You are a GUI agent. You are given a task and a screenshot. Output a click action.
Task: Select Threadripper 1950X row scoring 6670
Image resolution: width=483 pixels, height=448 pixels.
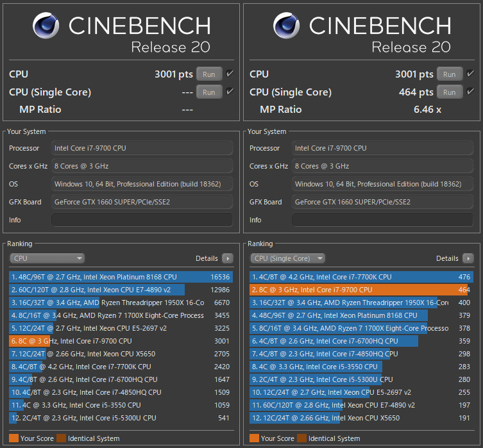pos(121,303)
